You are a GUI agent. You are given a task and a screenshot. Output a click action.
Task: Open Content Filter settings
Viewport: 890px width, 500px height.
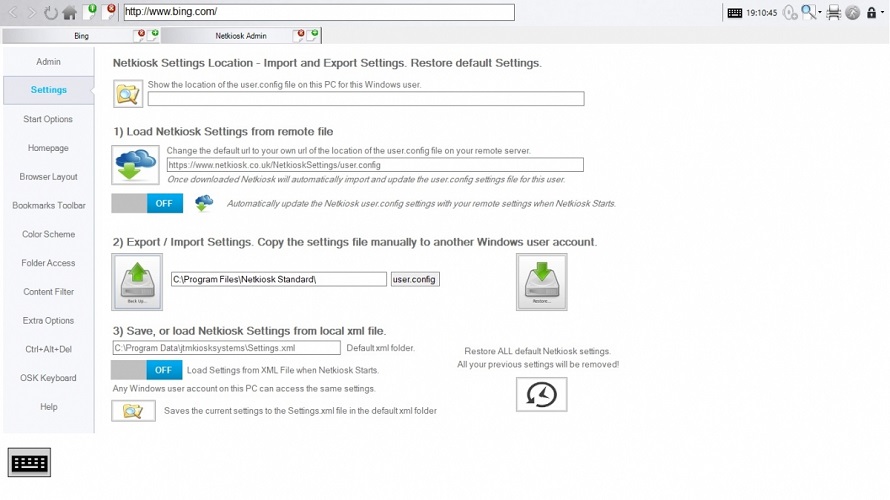click(x=48, y=292)
